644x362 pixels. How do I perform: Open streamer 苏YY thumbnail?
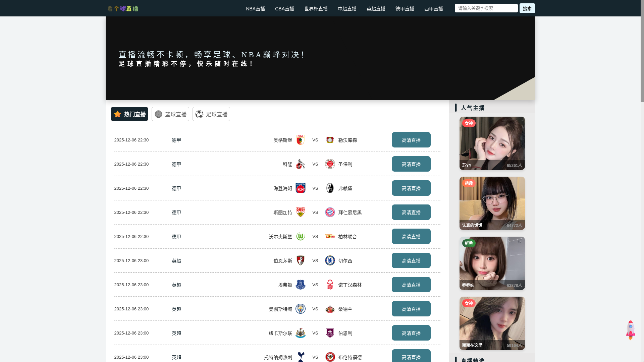pyautogui.click(x=492, y=143)
